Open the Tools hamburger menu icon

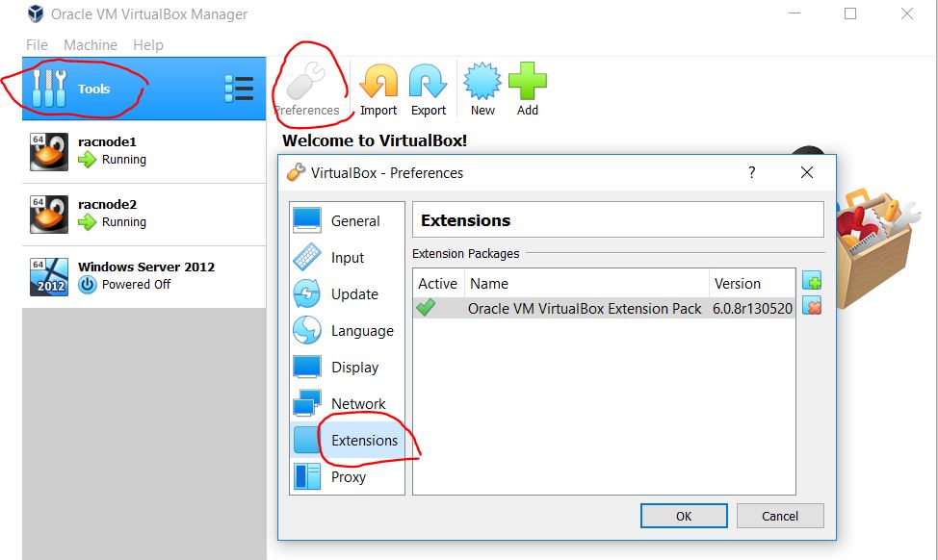(239, 87)
